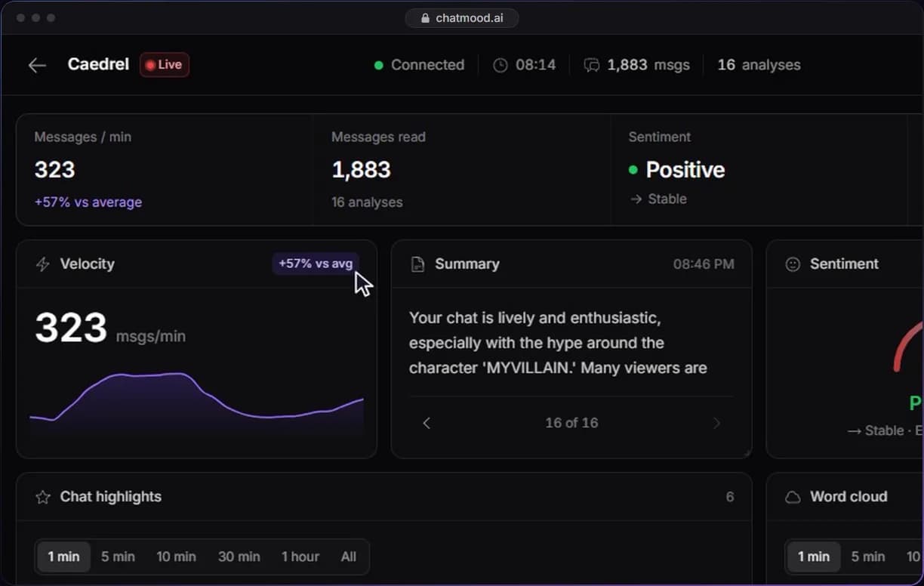Click the green Connected status dot
924x586 pixels.
pyautogui.click(x=379, y=65)
